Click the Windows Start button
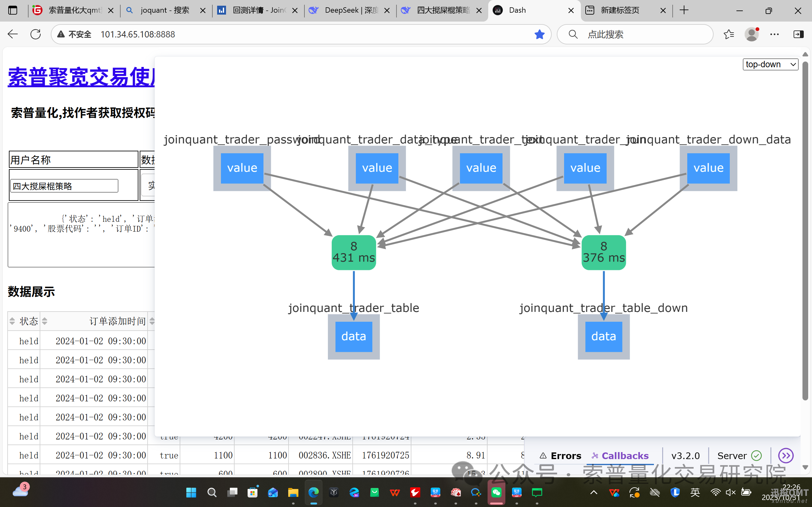Viewport: 812px width, 507px height. pyautogui.click(x=191, y=492)
